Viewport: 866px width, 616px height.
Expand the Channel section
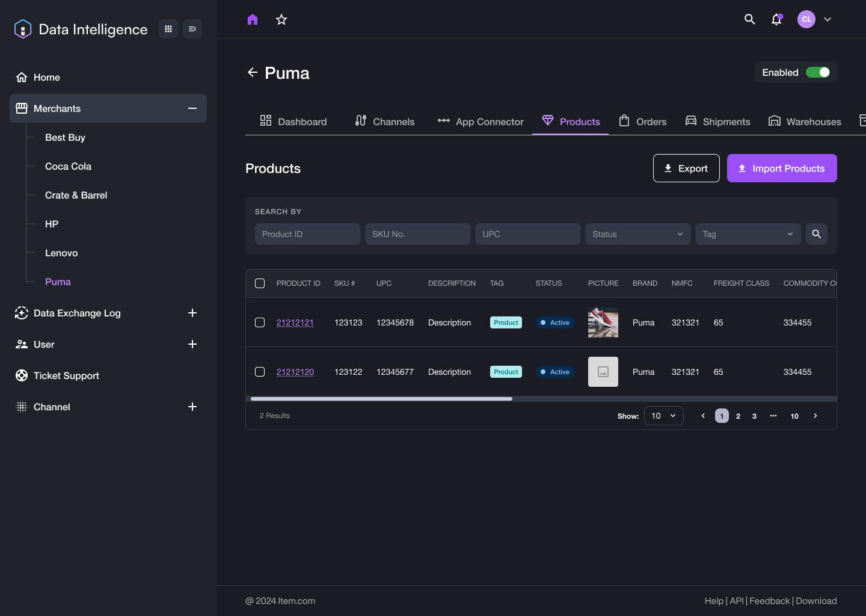[192, 407]
